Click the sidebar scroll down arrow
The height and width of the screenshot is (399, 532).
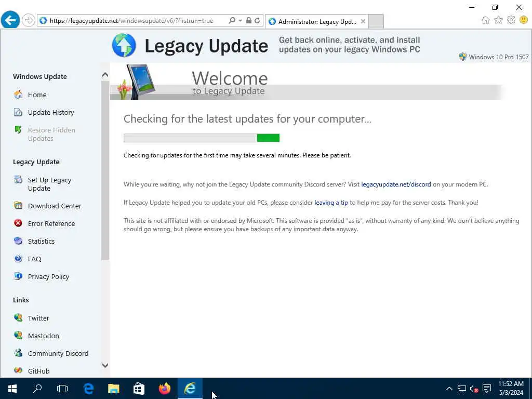coord(105,365)
